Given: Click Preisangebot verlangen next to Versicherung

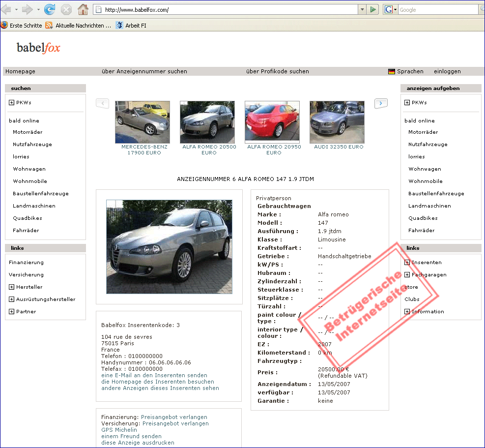Looking at the screenshot, I should click(x=176, y=423).
